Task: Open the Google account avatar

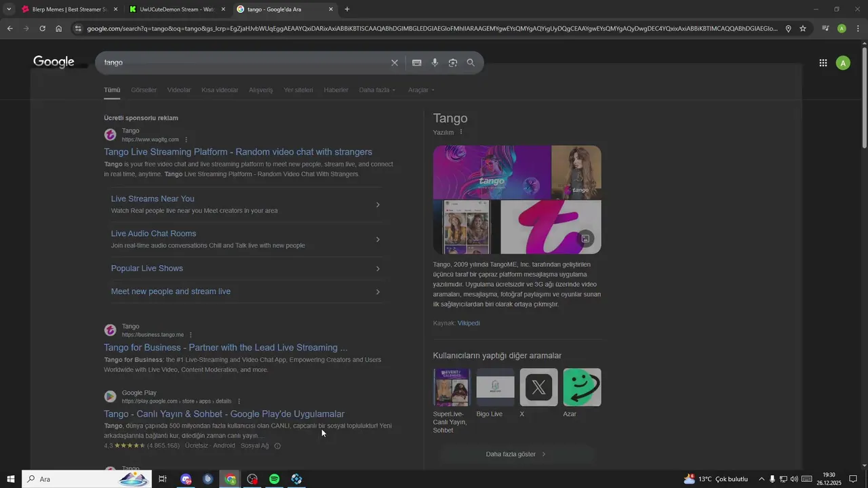Action: [843, 63]
